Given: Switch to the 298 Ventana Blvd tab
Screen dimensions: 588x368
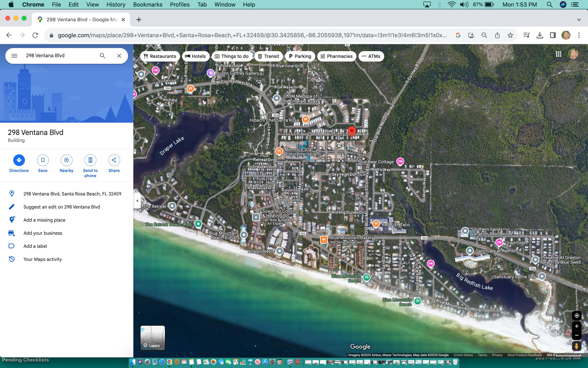Looking at the screenshot, I should coord(81,20).
